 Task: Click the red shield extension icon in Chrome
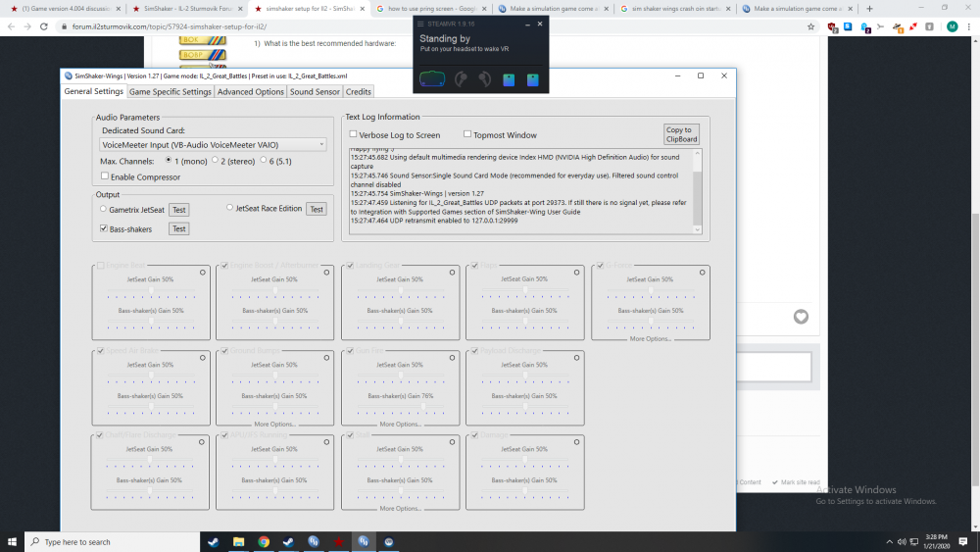pos(832,26)
